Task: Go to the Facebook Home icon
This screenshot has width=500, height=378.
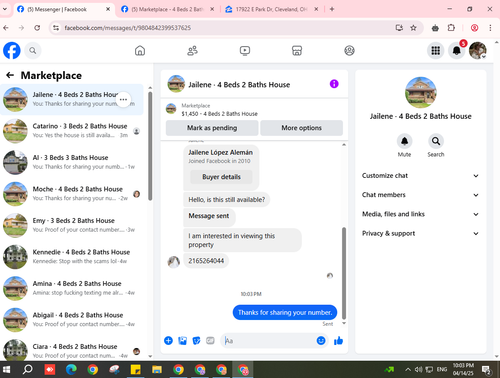Action: point(140,51)
